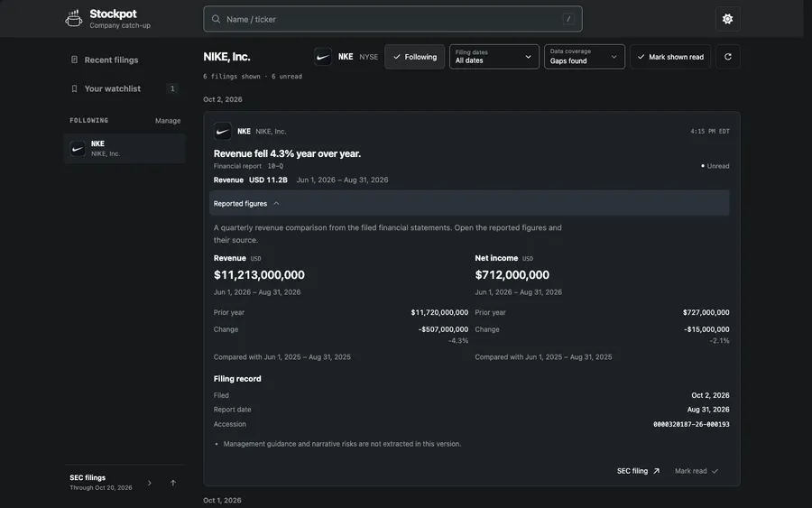Click the Unread status label
812x508 pixels.
click(715, 166)
